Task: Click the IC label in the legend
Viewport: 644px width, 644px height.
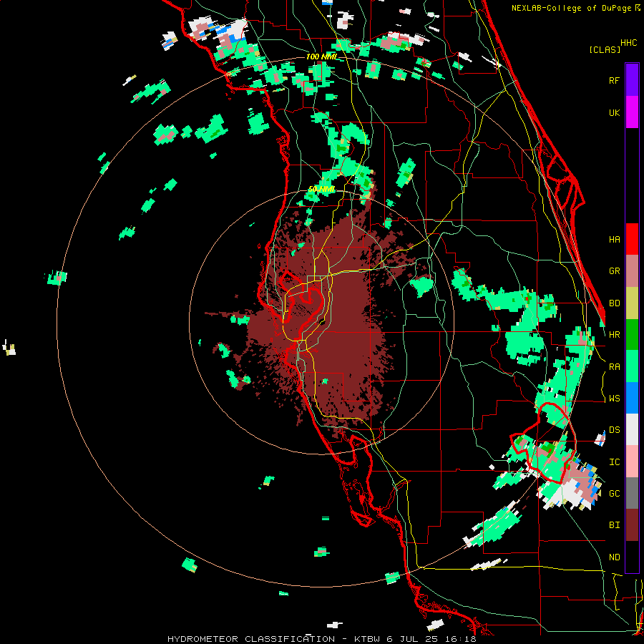Action: pyautogui.click(x=614, y=462)
